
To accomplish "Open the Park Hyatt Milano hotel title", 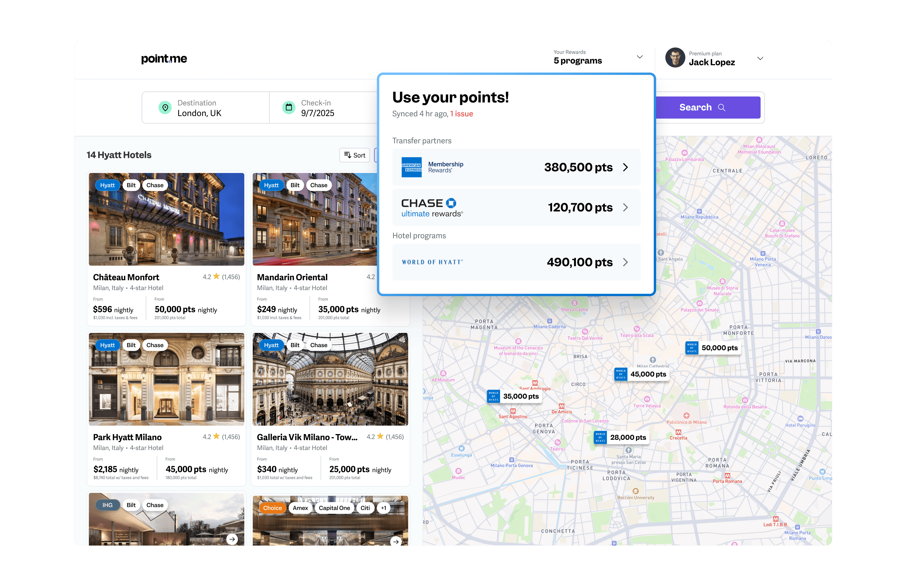I will [127, 437].
